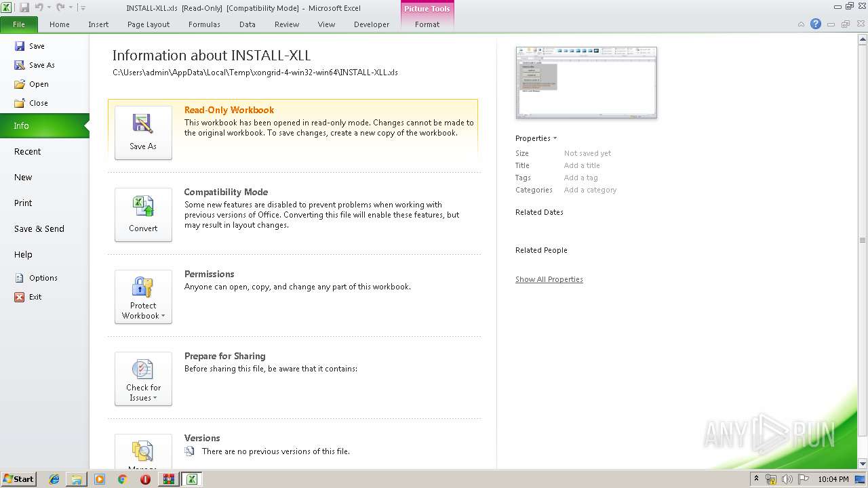Click Add a tag field
Image resolution: width=868 pixels, height=488 pixels.
click(x=581, y=178)
